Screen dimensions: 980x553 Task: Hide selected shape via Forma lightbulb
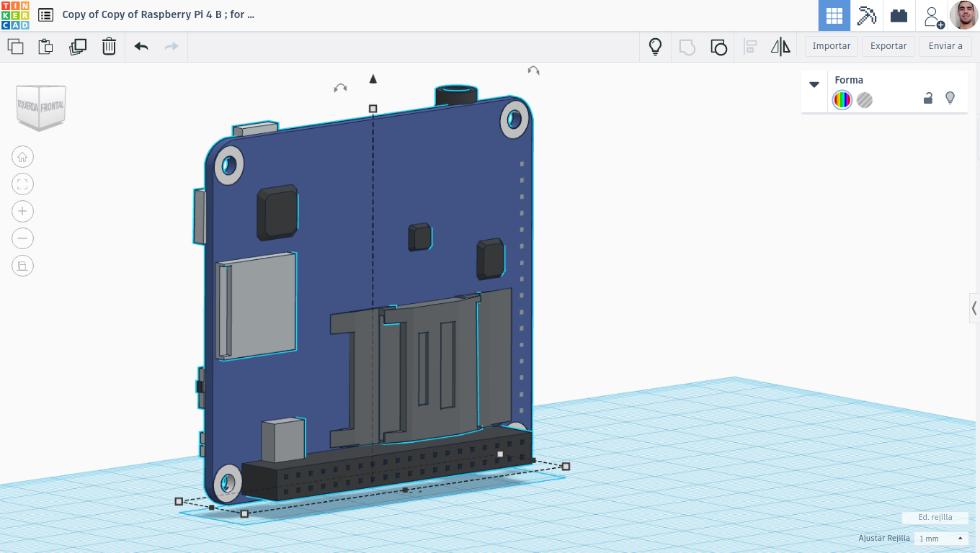pos(950,99)
